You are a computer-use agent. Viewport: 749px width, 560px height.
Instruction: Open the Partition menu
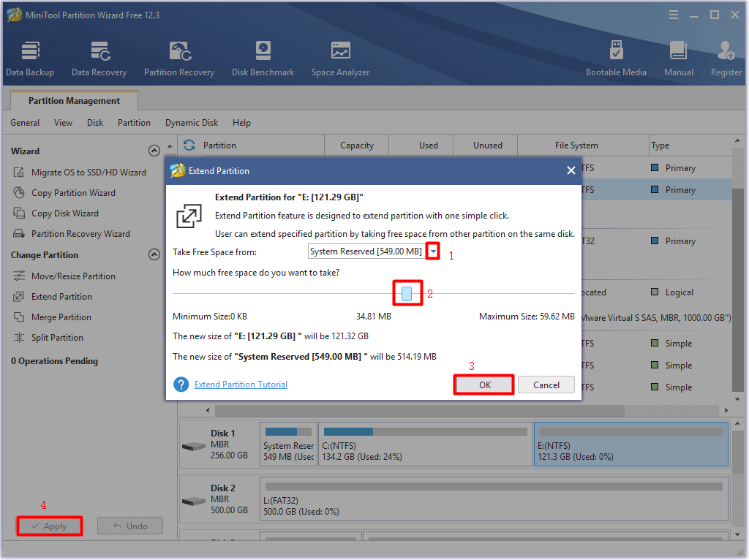click(x=134, y=123)
